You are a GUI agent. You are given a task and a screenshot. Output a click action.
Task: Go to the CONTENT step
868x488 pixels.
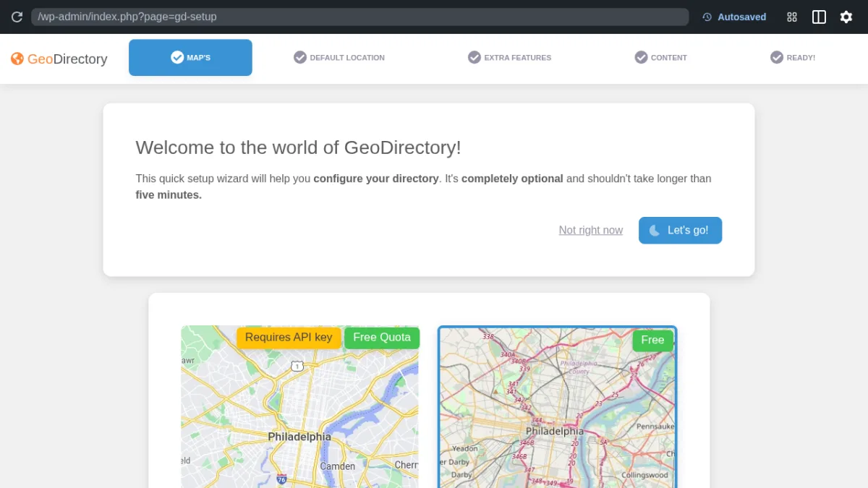point(661,57)
